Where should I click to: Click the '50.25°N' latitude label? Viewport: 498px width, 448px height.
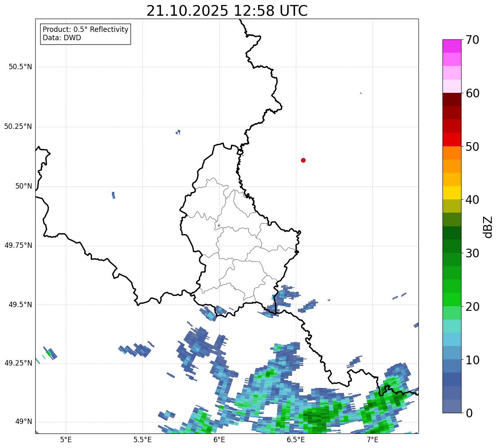[18, 126]
